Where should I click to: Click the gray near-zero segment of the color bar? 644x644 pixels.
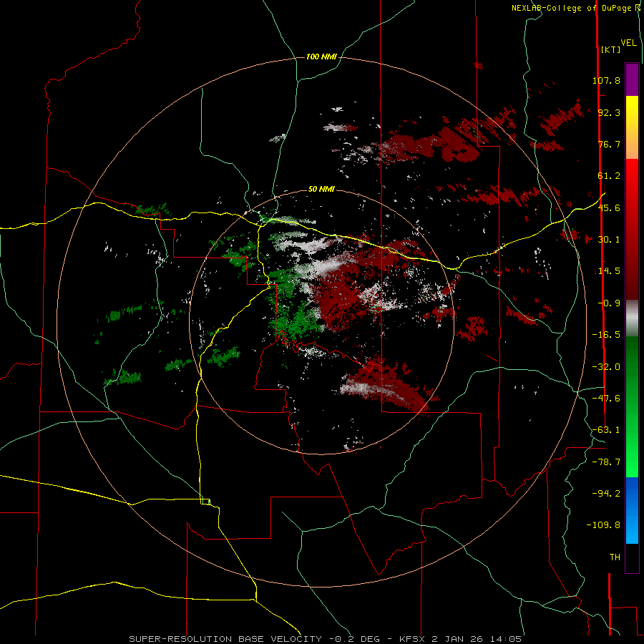632,318
